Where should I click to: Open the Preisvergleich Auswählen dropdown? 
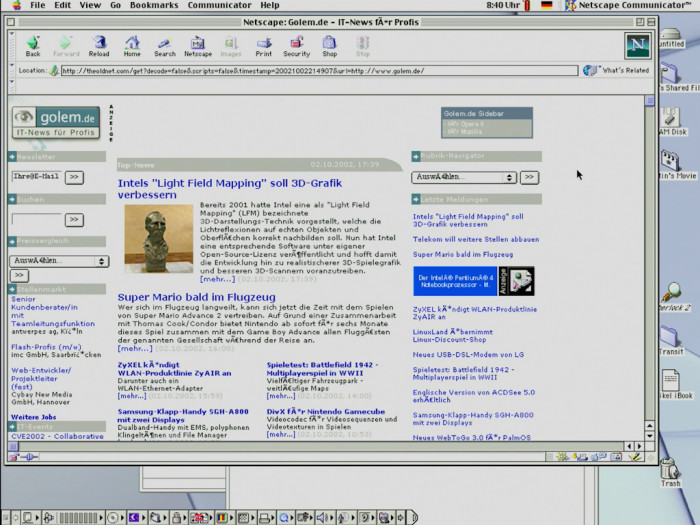click(x=59, y=261)
